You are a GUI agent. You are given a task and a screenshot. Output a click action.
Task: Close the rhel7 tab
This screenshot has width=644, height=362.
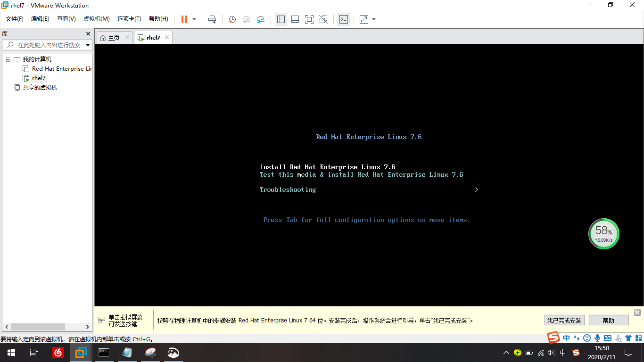pyautogui.click(x=167, y=37)
